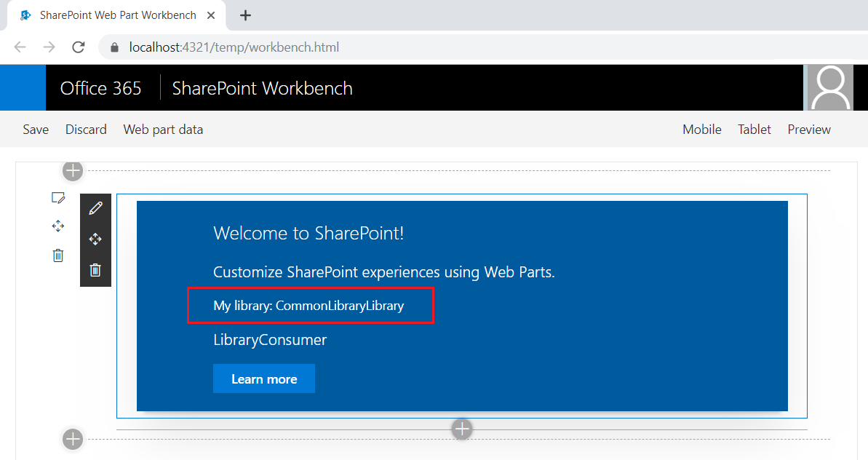The width and height of the screenshot is (868, 460).
Task: Open a new browser tab
Action: point(245,15)
